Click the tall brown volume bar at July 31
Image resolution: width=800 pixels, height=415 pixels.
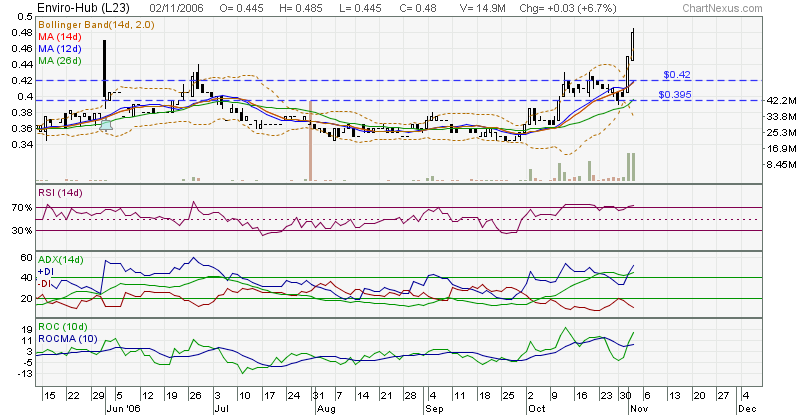tap(310, 140)
